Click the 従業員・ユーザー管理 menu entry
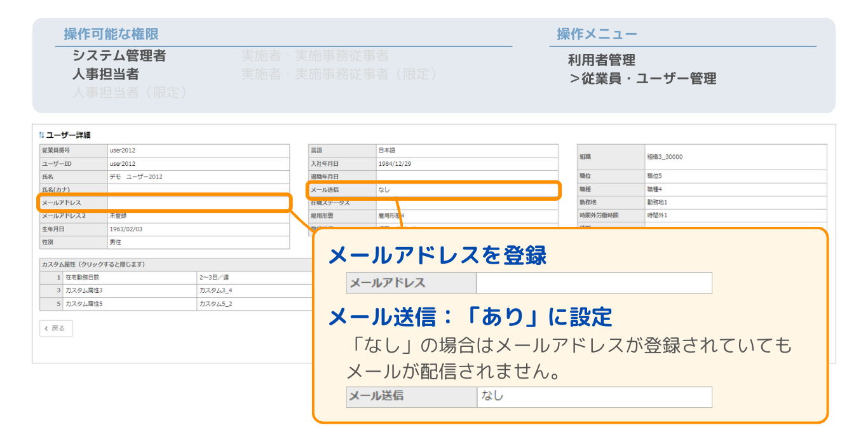 642,79
